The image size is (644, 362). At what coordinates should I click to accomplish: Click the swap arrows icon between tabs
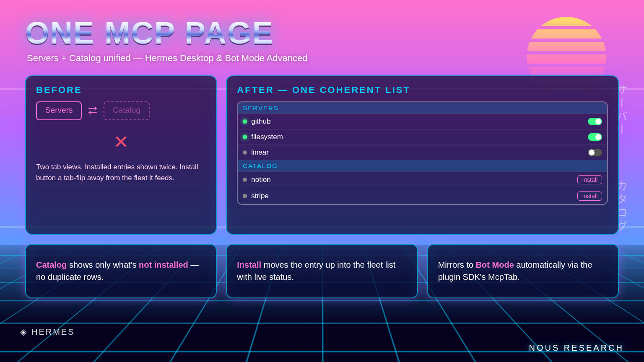click(x=93, y=111)
